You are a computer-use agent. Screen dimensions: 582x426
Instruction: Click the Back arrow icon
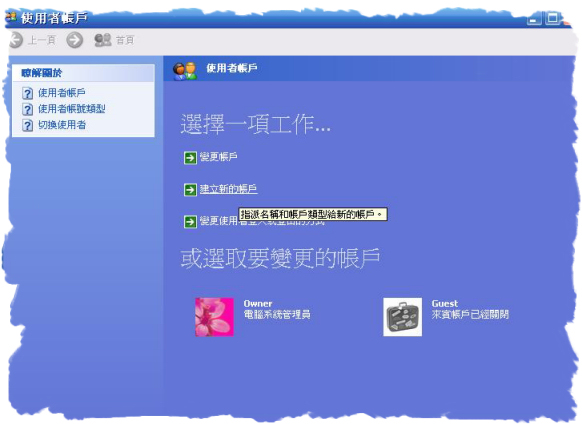pos(16,40)
